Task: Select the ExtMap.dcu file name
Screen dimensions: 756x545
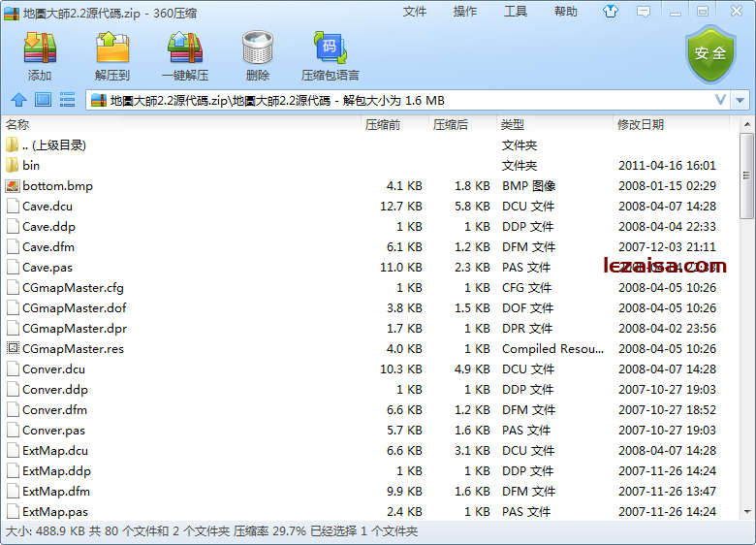Action: pyautogui.click(x=55, y=451)
